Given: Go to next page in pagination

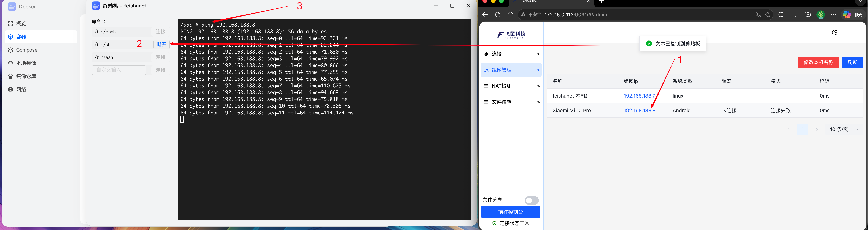Looking at the screenshot, I should pos(816,129).
